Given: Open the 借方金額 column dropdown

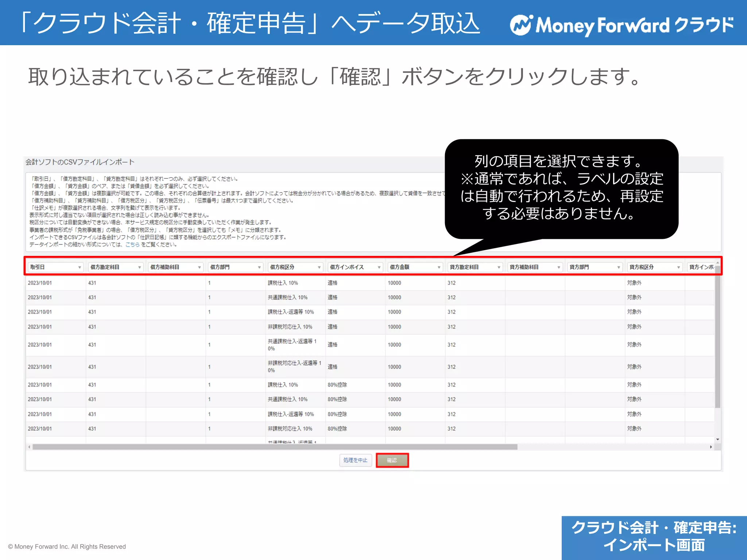Looking at the screenshot, I should tap(415, 267).
